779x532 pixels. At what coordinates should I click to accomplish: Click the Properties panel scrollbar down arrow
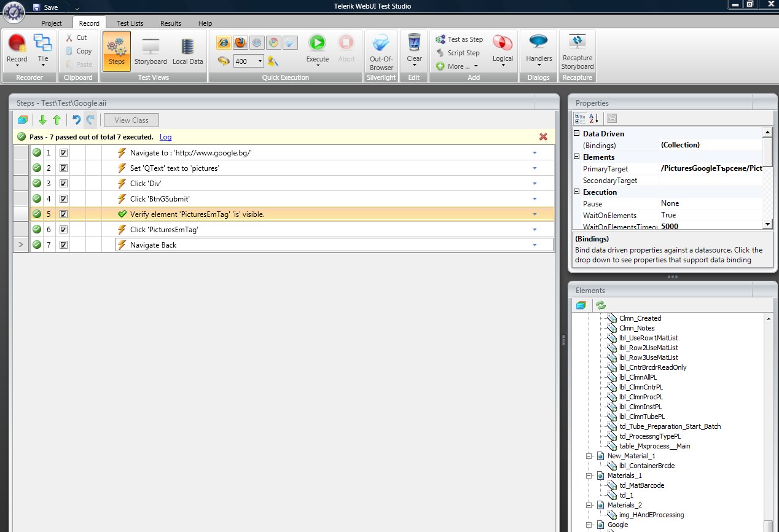click(x=767, y=224)
